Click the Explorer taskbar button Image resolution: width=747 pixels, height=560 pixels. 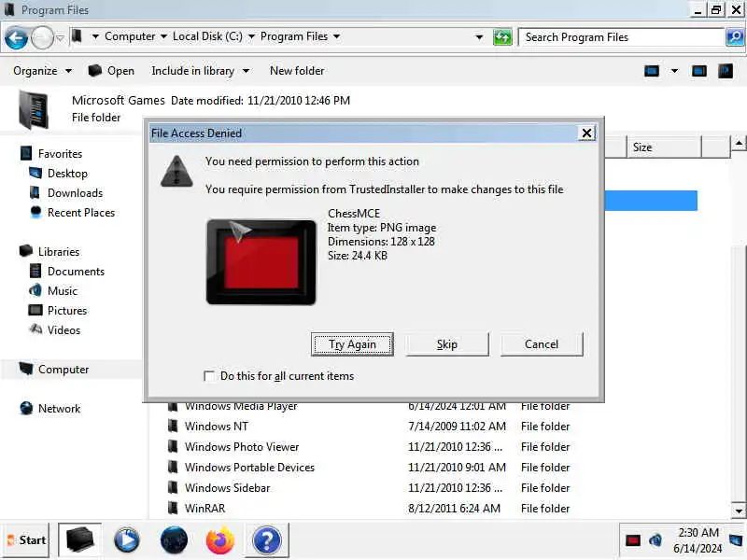(79, 540)
